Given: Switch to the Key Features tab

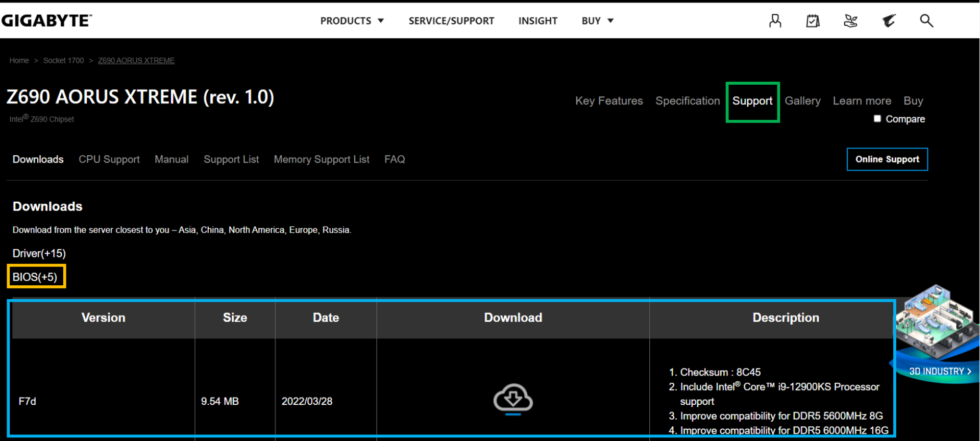Looking at the screenshot, I should (x=609, y=101).
